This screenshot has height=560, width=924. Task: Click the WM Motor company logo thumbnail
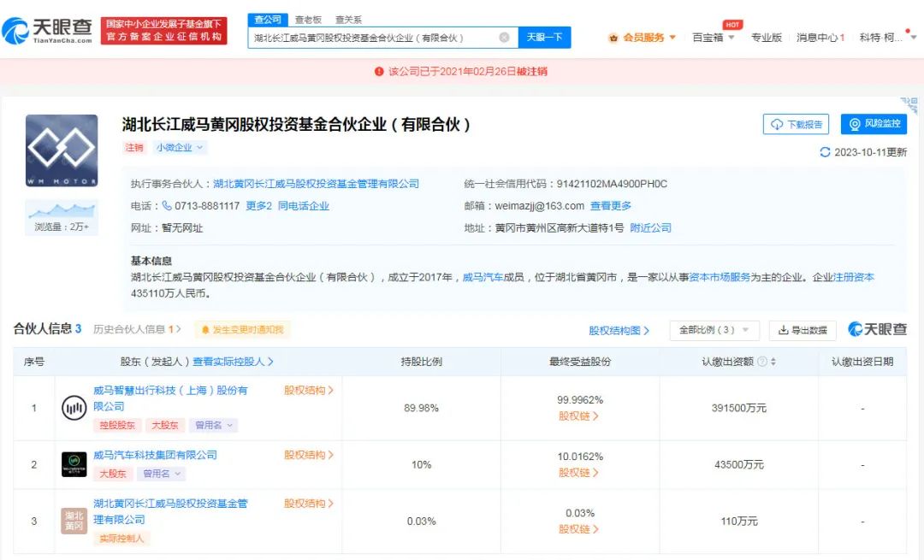pyautogui.click(x=62, y=150)
